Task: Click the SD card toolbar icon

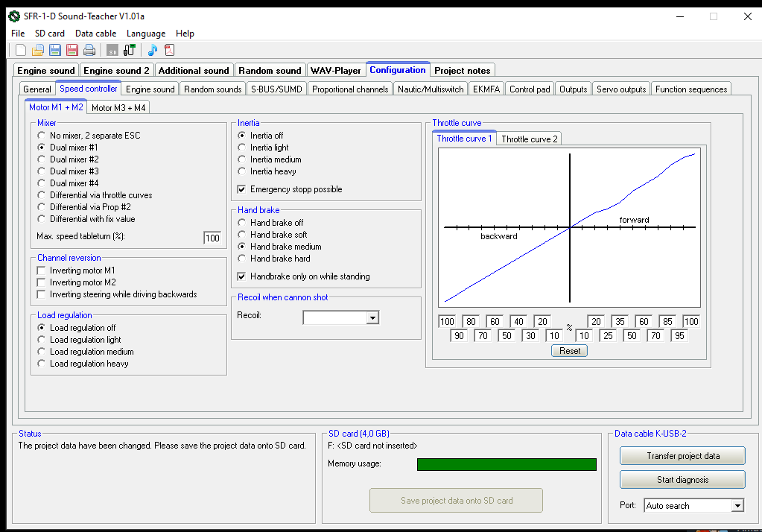Action: (x=112, y=50)
